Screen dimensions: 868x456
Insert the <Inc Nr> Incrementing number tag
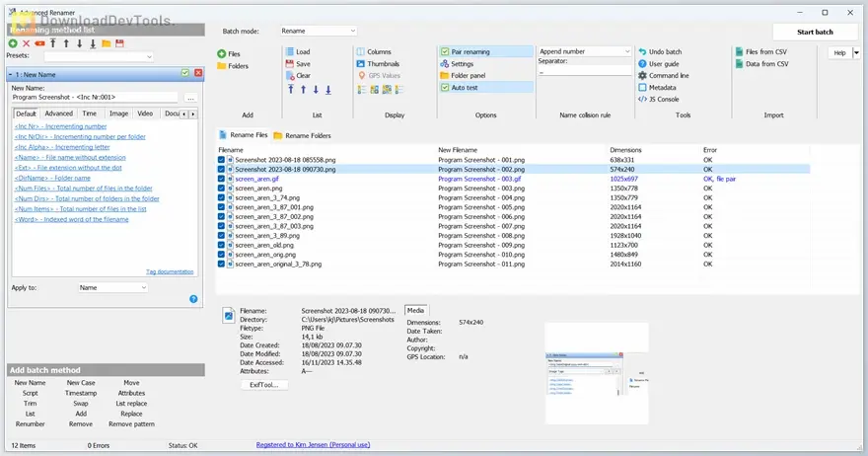[x=61, y=126]
